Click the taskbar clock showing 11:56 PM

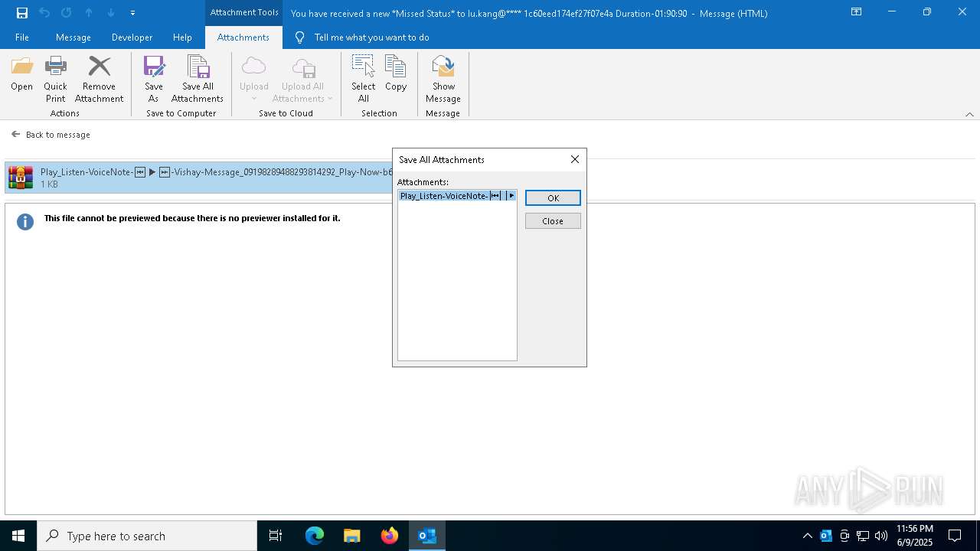pos(914,536)
